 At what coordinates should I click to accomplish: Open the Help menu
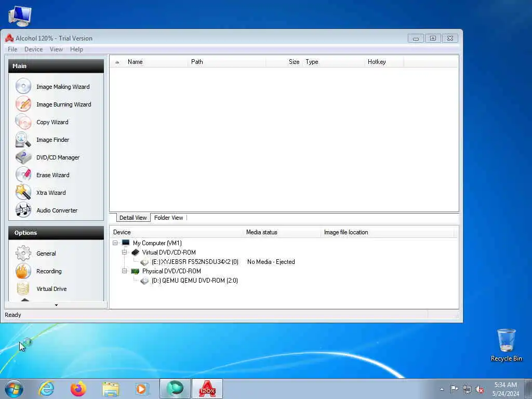pos(76,49)
